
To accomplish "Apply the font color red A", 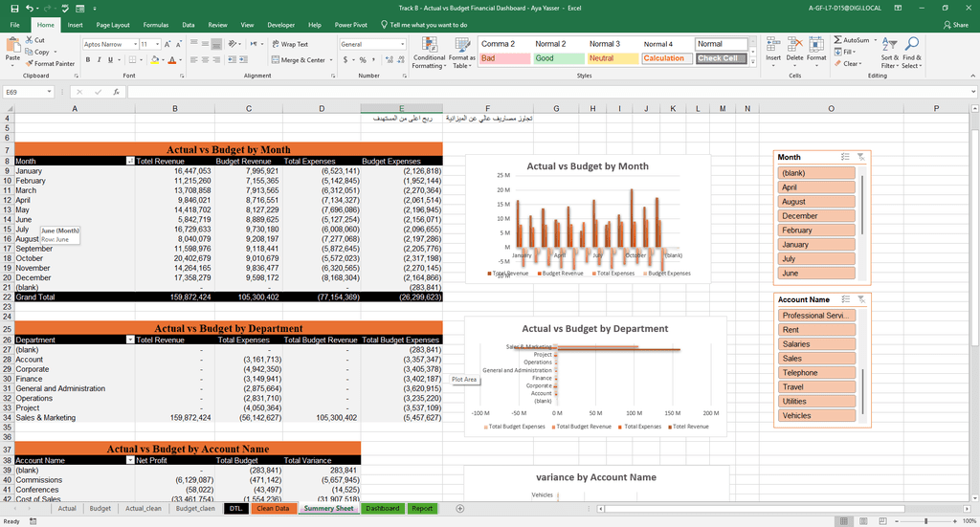I will coord(172,60).
